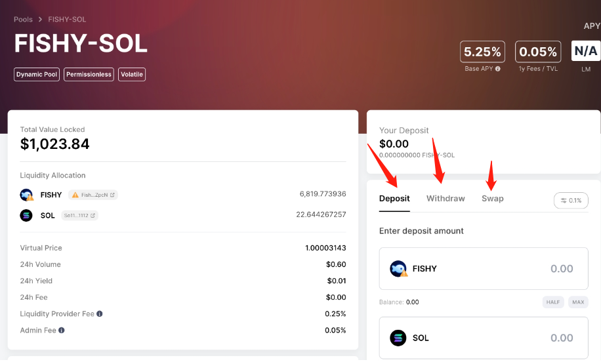Click the Base APY info icon
Viewport: 601px width, 364px height.
pyautogui.click(x=498, y=68)
